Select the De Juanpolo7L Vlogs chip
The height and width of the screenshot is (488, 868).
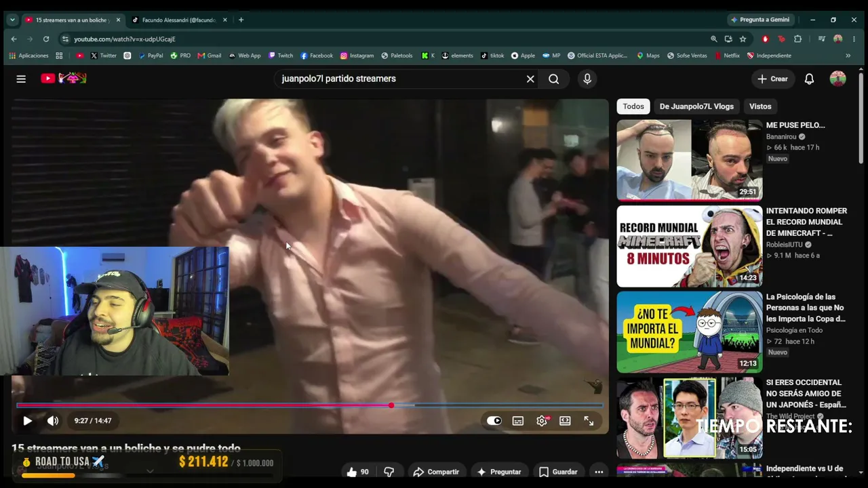coord(696,106)
